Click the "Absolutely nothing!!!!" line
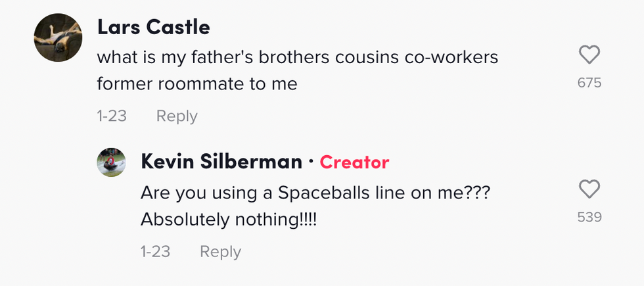This screenshot has width=644, height=286. tap(229, 220)
